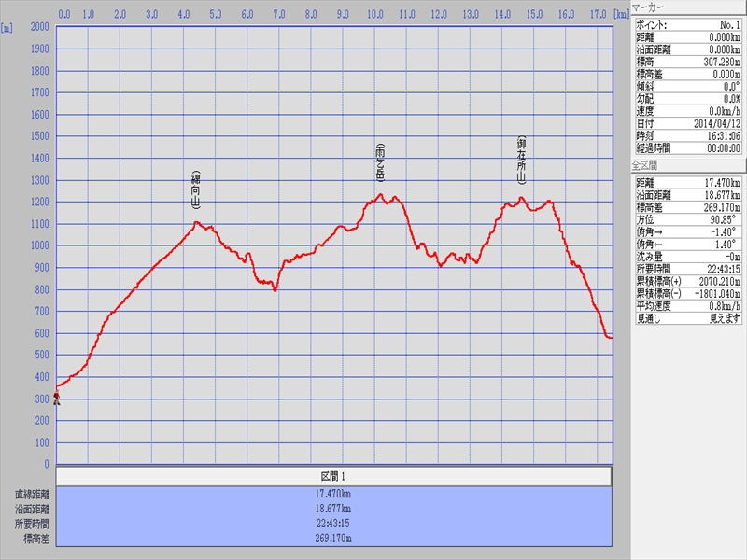
Task: Click the hiker marker icon at the start
Action: [56, 399]
